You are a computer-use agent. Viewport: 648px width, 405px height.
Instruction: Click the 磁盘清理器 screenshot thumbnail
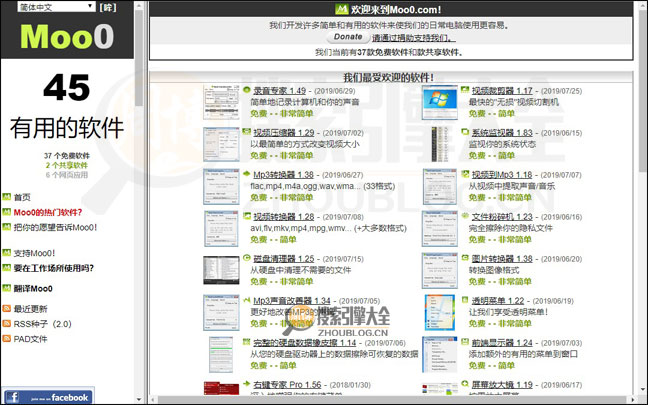coord(221,270)
